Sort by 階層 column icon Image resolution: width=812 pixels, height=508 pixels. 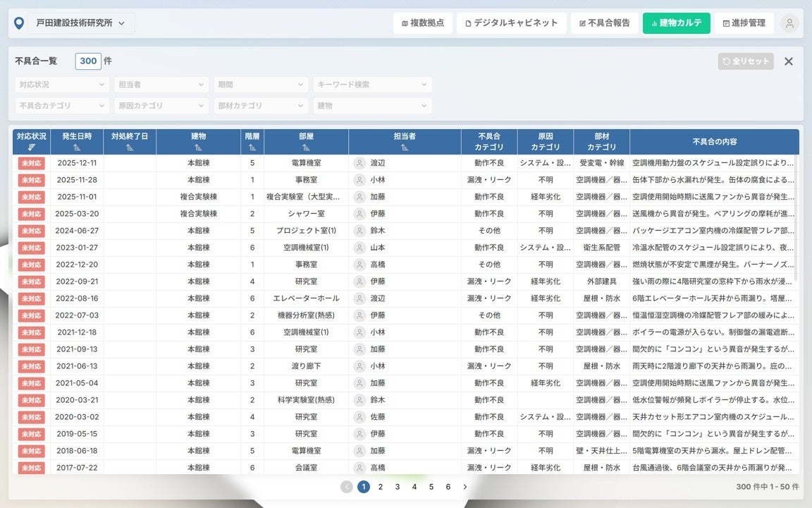[252, 147]
